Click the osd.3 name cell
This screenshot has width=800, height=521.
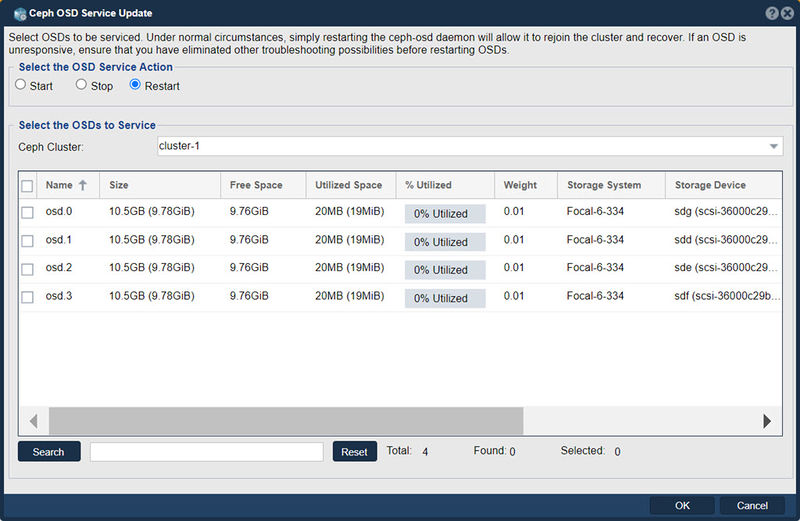pyautogui.click(x=59, y=296)
